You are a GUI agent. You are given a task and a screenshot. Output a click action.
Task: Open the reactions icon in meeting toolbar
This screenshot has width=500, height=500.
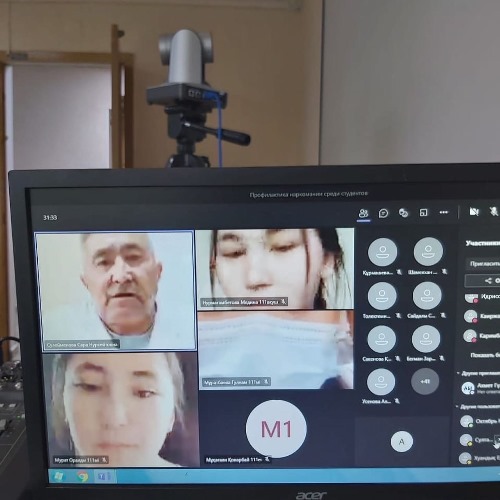pyautogui.click(x=403, y=213)
